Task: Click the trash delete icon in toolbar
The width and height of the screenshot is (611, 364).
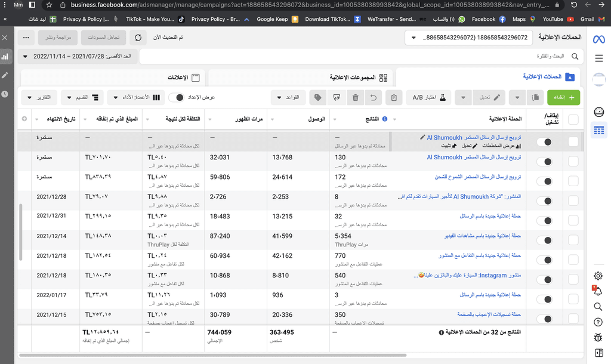Action: (356, 97)
